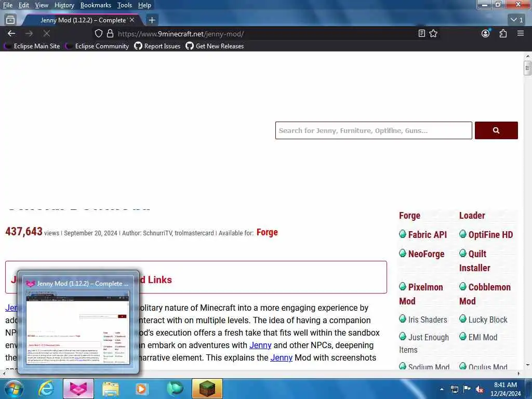
Task: Click the horizontal scrollbar left arrow
Action: [x=4, y=374]
